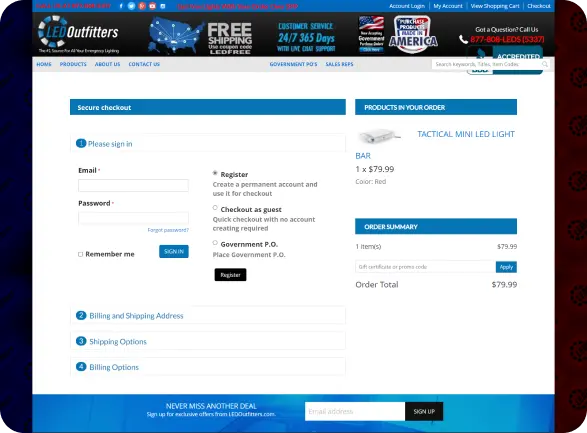Expand the Shipping Options step

click(x=208, y=341)
